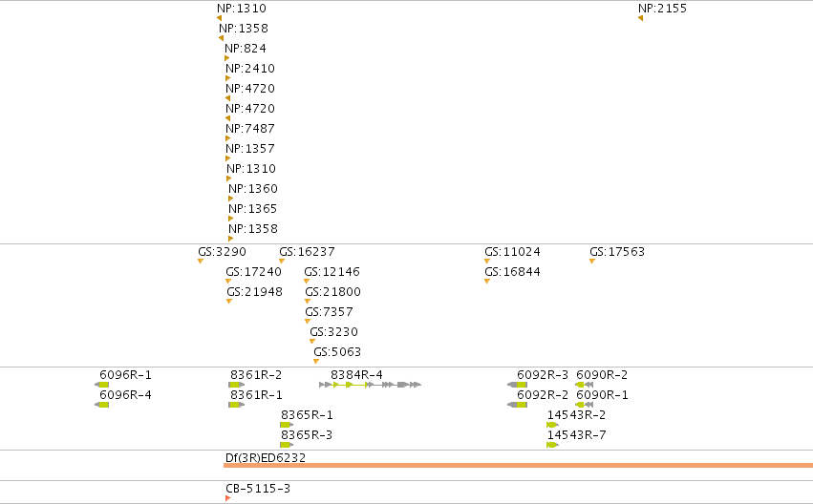
Task: Click the 8384R-4 multi-exon gene model
Action: point(371,385)
